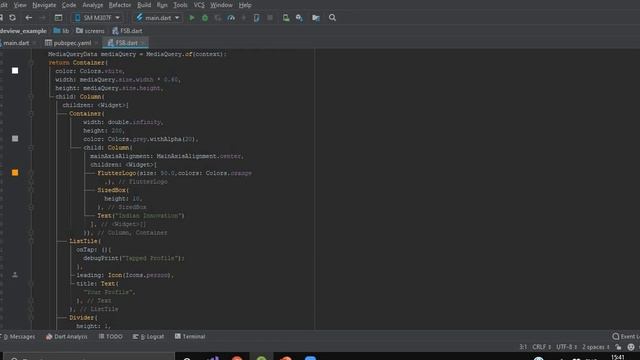
Task: Open the Code menu
Action: click(69, 5)
